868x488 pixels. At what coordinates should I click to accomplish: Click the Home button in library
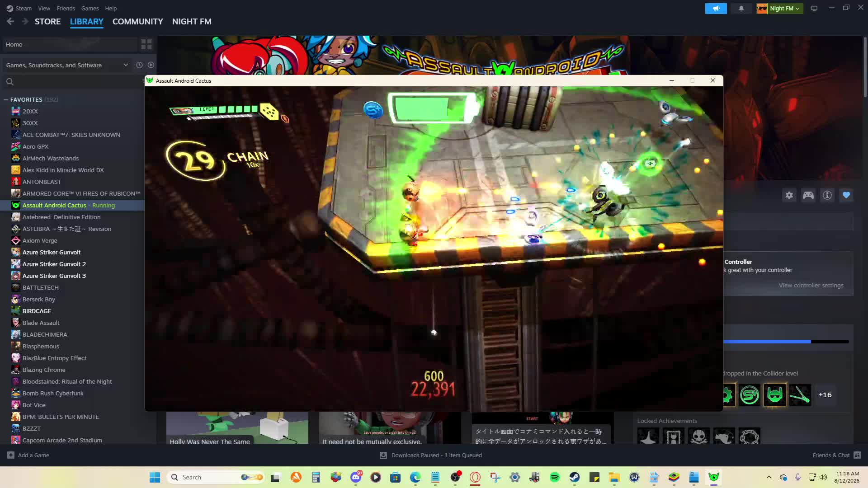[70, 44]
